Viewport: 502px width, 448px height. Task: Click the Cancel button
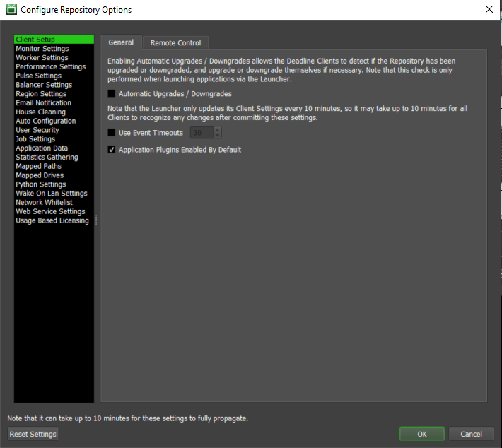pos(471,434)
